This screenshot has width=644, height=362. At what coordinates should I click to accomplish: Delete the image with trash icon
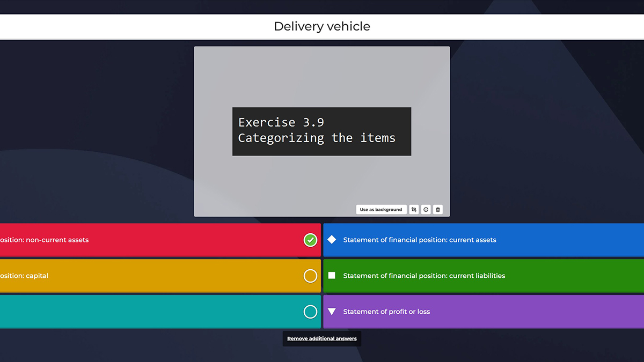click(438, 210)
